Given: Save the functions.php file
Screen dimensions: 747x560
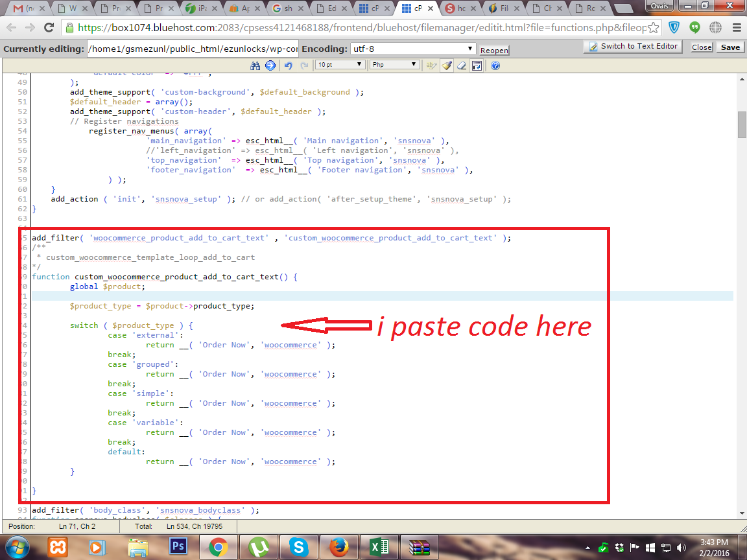Looking at the screenshot, I should (730, 47).
